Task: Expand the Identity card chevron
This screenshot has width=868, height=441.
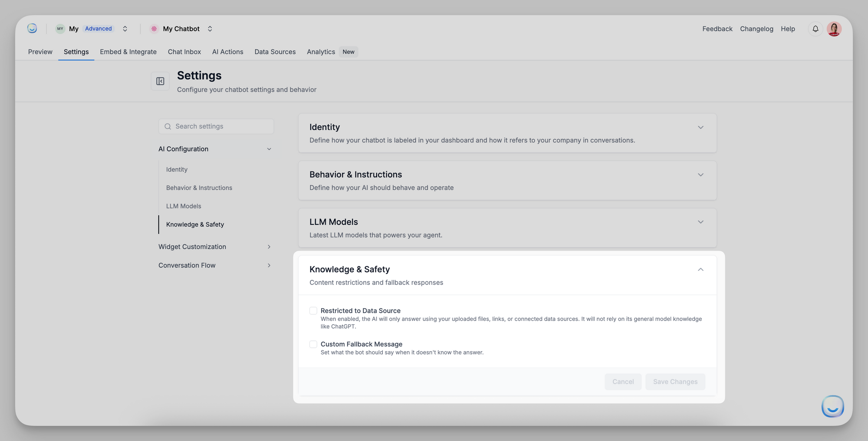Action: click(700, 127)
